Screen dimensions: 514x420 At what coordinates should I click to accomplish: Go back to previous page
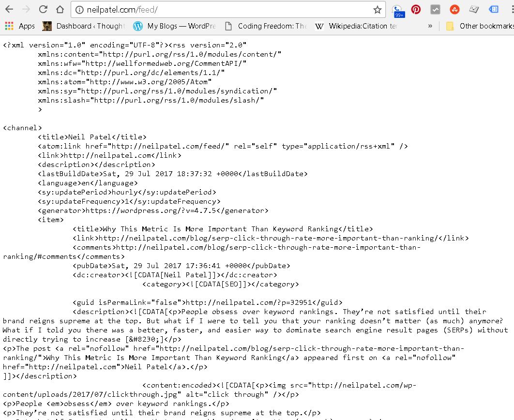coord(9,10)
